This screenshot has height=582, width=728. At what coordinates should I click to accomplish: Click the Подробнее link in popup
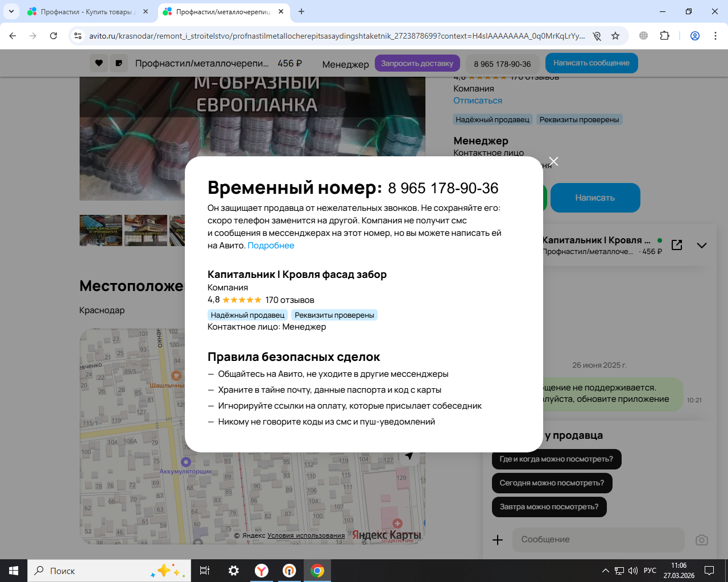[x=271, y=246]
